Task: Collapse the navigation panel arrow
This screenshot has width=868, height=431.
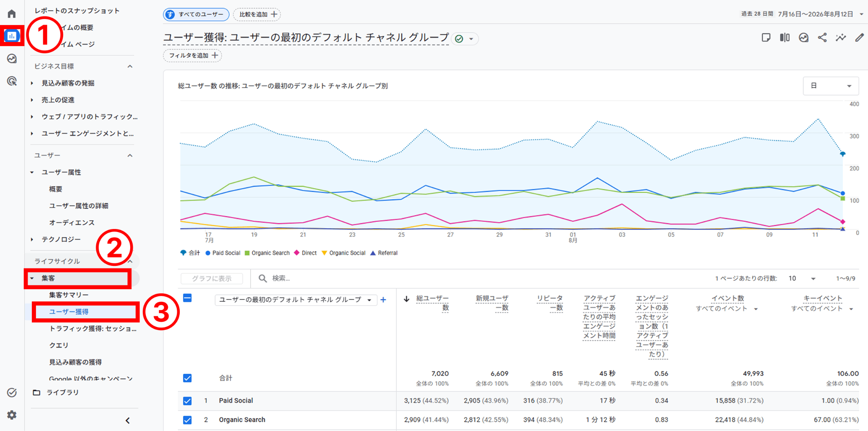Action: pos(128,420)
